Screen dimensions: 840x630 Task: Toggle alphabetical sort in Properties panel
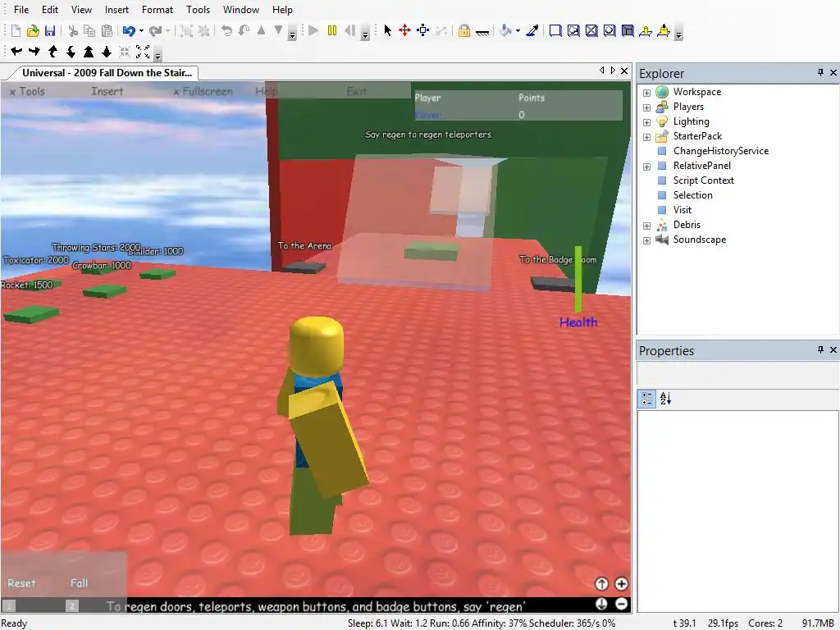pyautogui.click(x=665, y=399)
